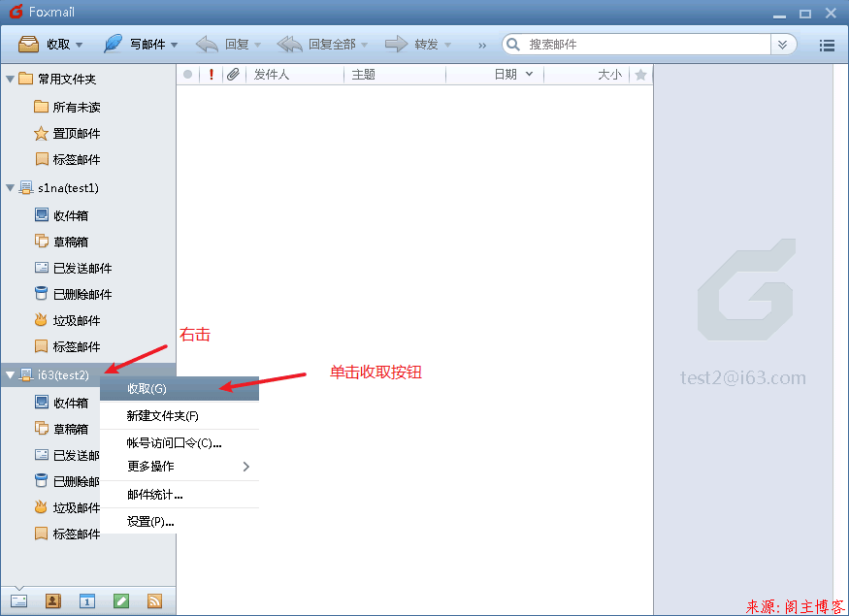The height and width of the screenshot is (616, 849).
Task: Collapse the i63(test2) account tree
Action: coord(10,374)
